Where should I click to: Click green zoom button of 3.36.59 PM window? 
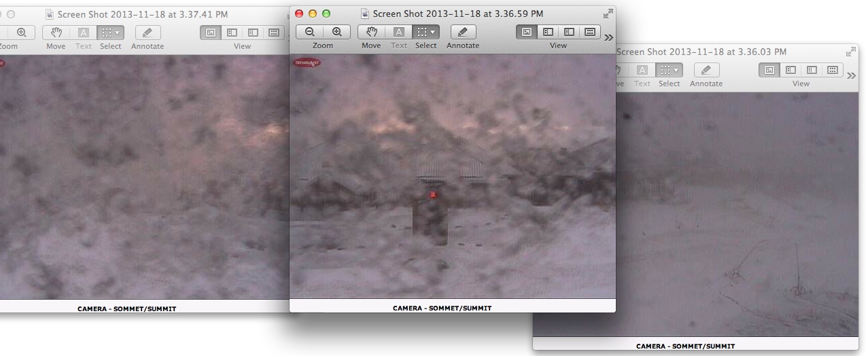coord(326,14)
